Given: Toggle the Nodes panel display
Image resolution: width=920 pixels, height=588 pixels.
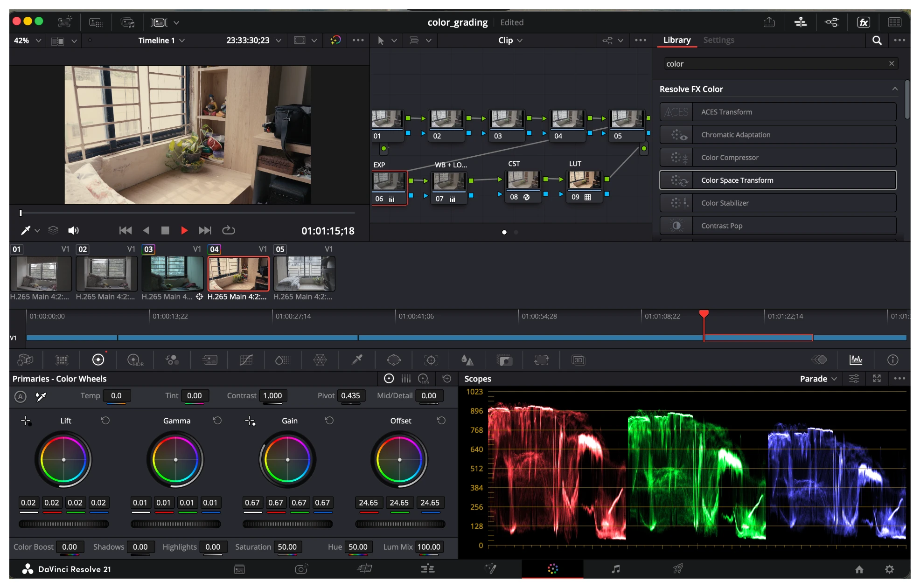Looking at the screenshot, I should pyautogui.click(x=832, y=22).
